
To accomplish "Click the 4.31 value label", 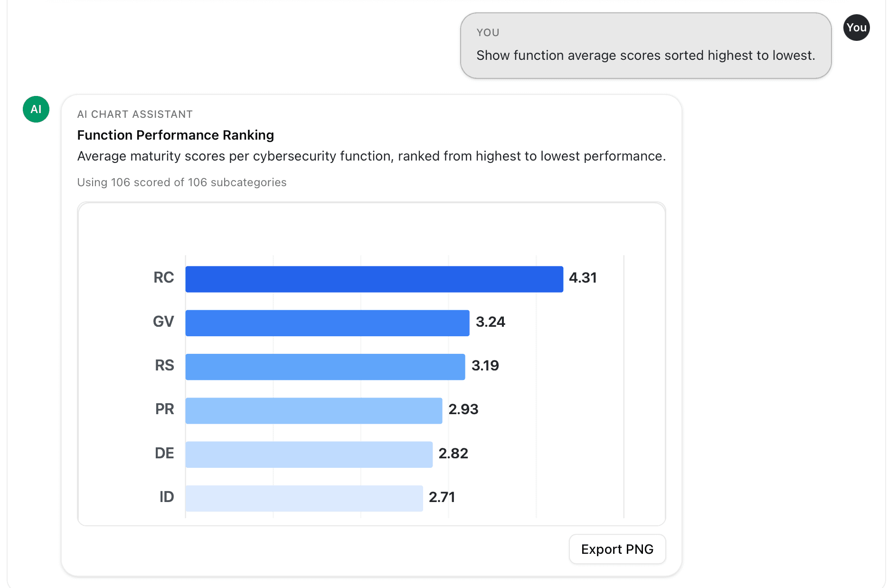I will point(583,278).
